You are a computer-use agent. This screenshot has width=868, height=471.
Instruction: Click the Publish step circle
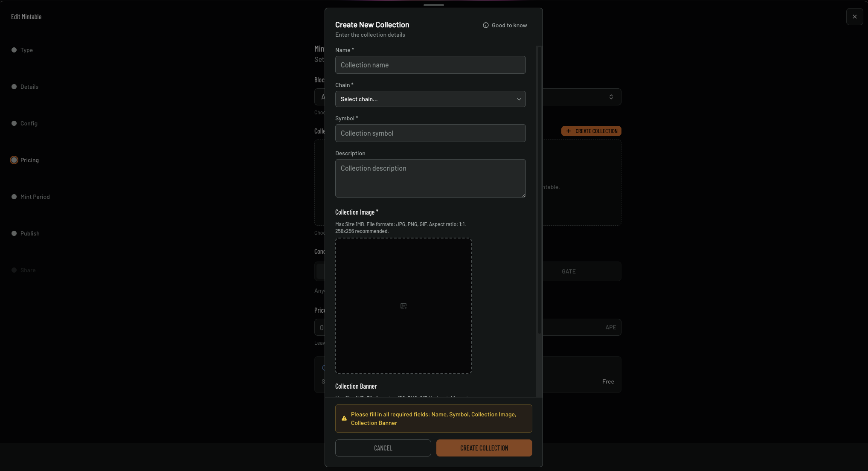pos(13,233)
